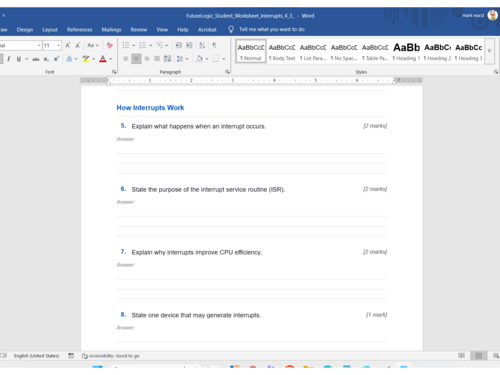This screenshot has width=500, height=375.
Task: Expand shading color dropdown arrow
Action: click(207, 59)
